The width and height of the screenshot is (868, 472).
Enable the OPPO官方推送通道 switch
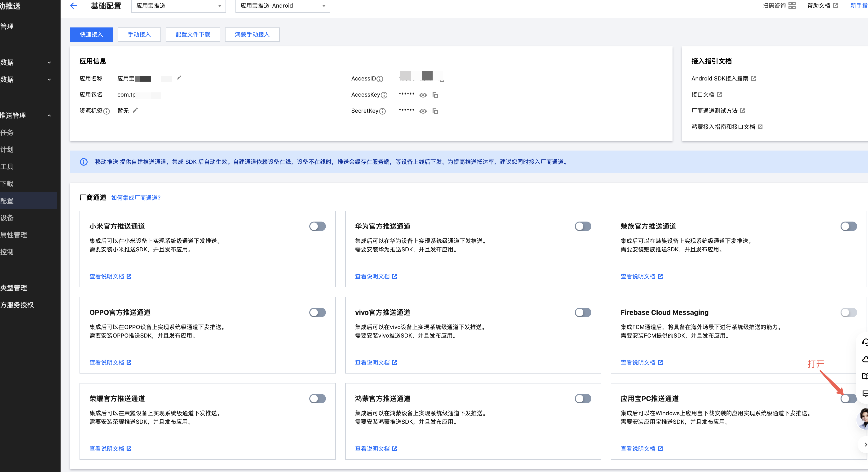(317, 312)
